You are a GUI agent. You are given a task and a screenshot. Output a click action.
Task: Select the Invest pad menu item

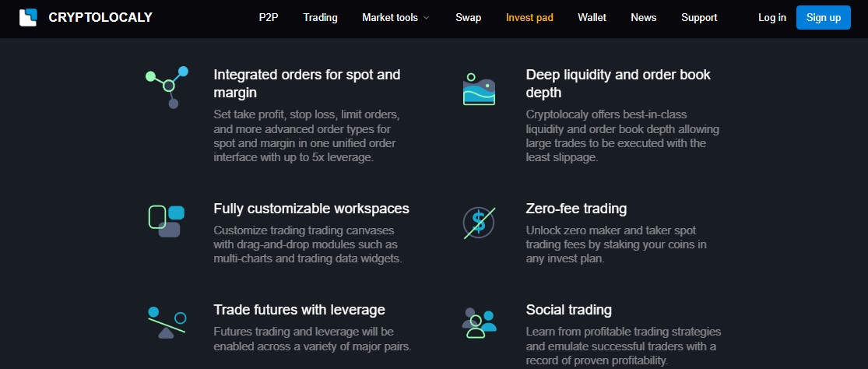[529, 17]
